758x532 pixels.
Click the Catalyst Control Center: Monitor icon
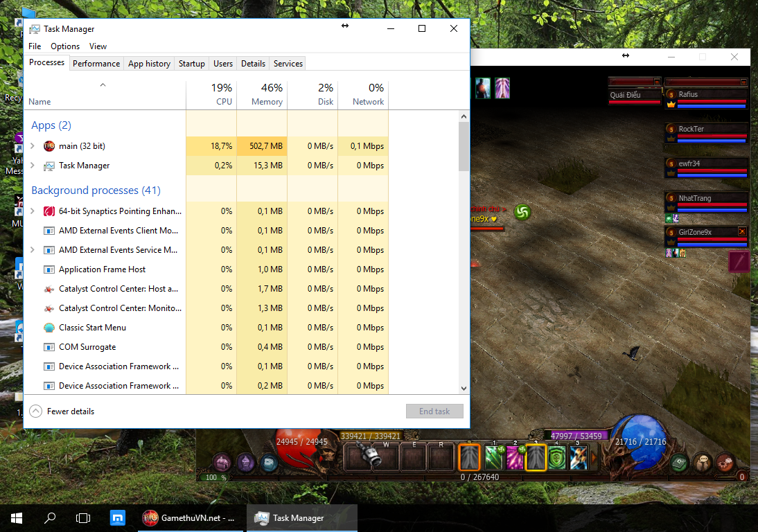pyautogui.click(x=49, y=308)
